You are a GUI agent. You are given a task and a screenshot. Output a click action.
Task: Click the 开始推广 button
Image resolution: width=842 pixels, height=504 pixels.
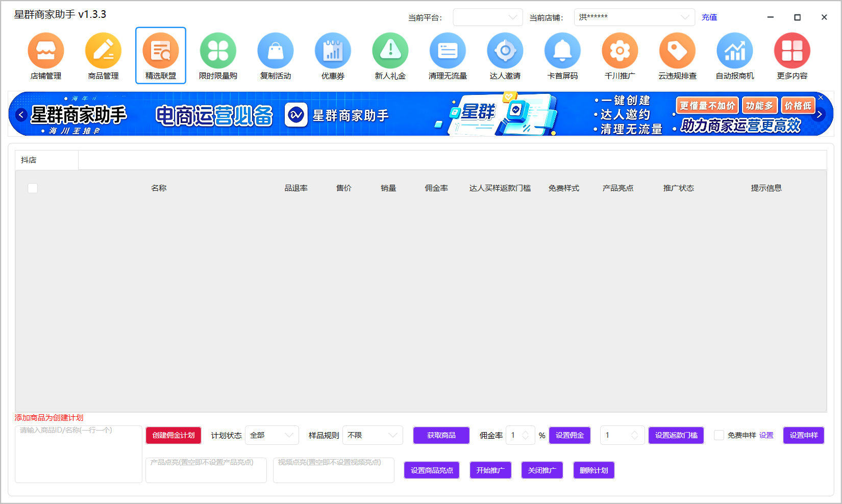click(490, 470)
